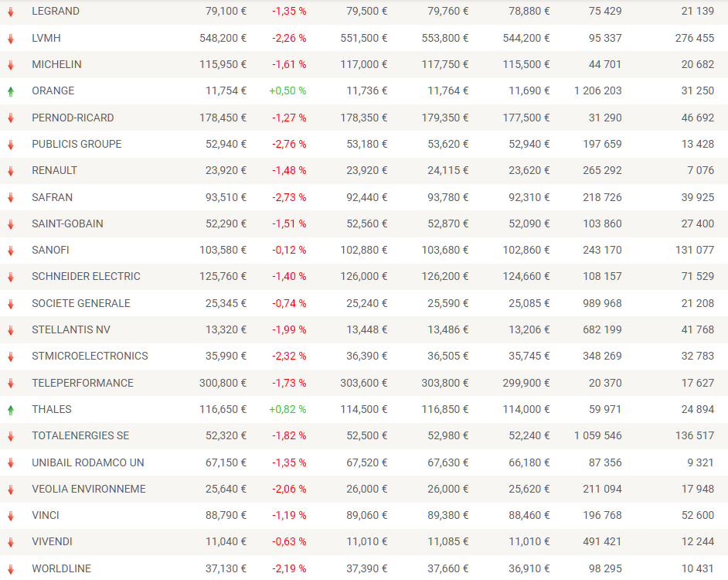Click SANOFI value 131 077

tap(695, 250)
